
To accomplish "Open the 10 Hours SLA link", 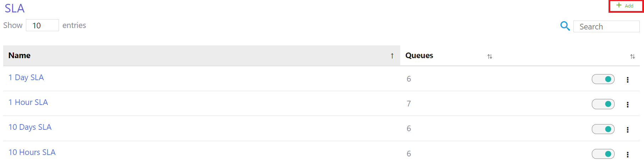I will 32,152.
